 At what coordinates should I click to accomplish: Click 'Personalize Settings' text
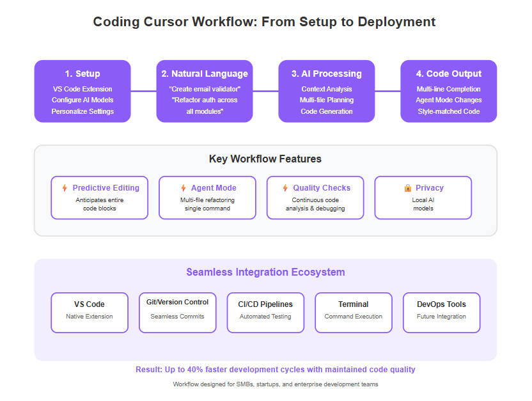(82, 111)
